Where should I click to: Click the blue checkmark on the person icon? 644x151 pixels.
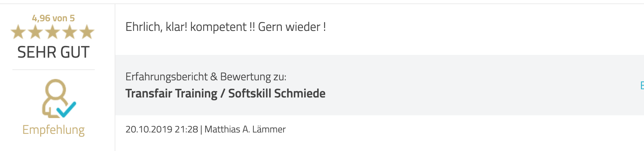[x=66, y=109]
